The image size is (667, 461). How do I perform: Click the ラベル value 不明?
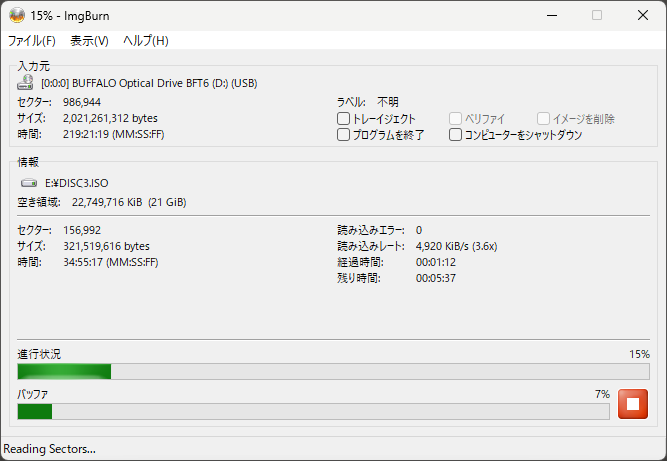click(388, 102)
